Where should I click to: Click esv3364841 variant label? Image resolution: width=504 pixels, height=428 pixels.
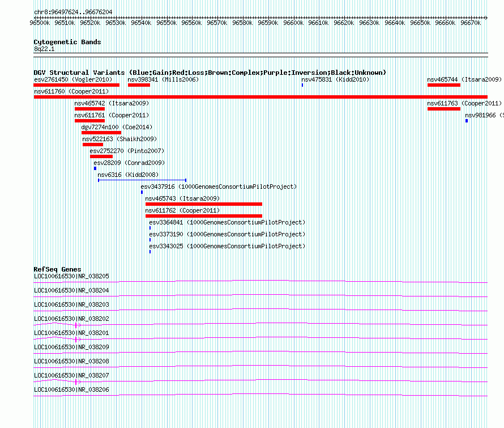point(227,222)
